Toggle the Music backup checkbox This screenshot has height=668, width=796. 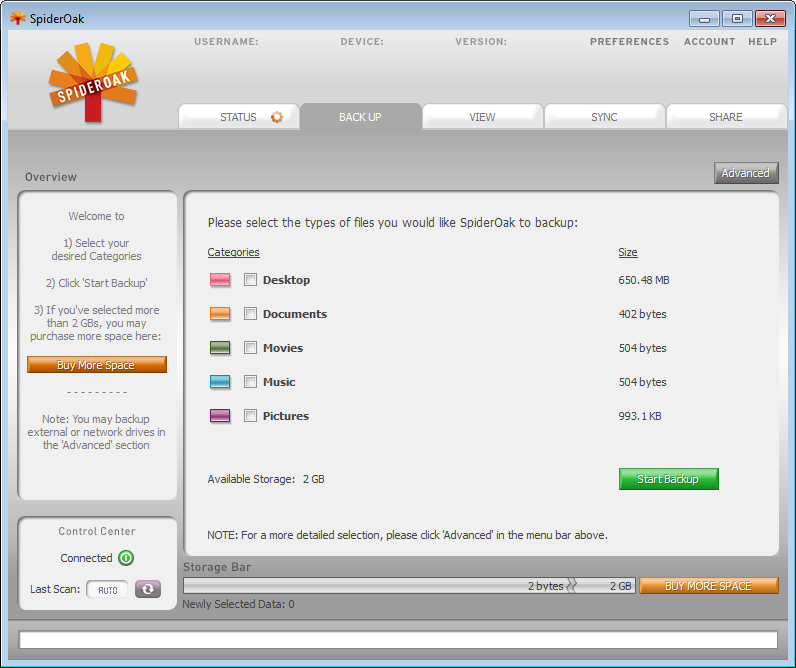click(251, 383)
